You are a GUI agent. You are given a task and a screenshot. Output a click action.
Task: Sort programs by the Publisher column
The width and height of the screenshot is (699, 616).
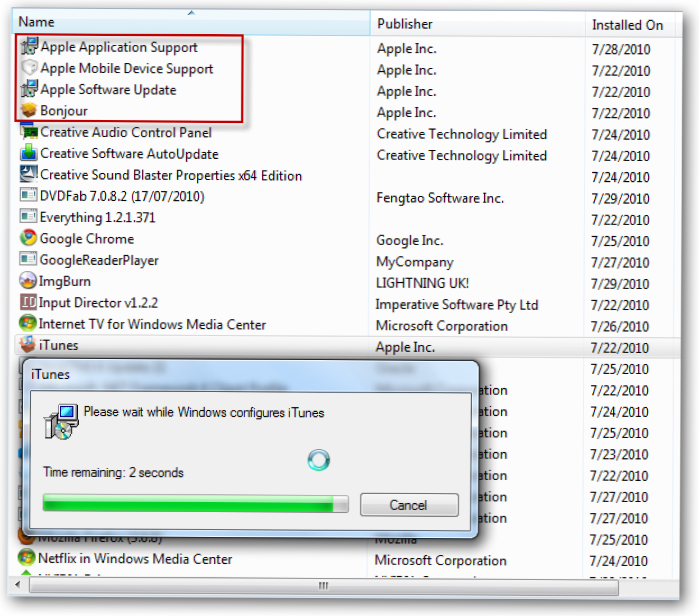[404, 24]
